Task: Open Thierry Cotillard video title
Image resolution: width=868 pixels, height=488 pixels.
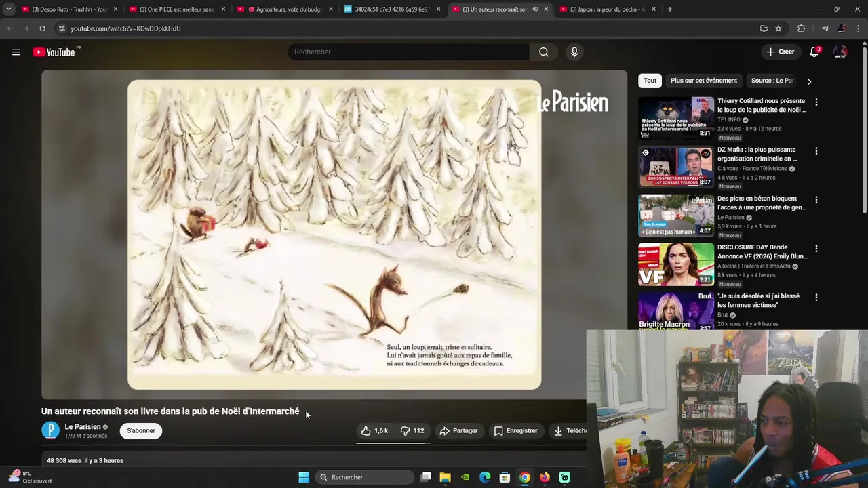Action: [x=761, y=105]
